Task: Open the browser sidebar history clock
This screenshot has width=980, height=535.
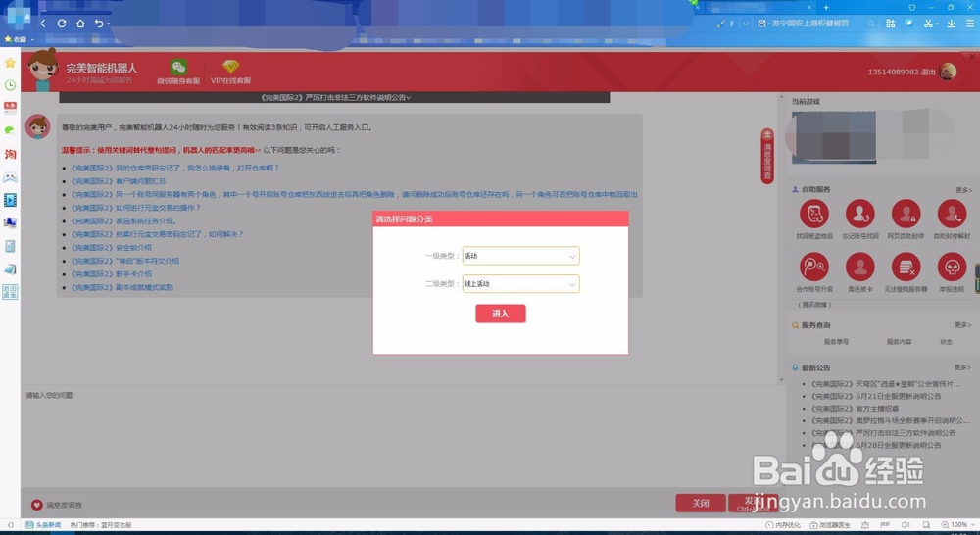Action: pos(10,85)
